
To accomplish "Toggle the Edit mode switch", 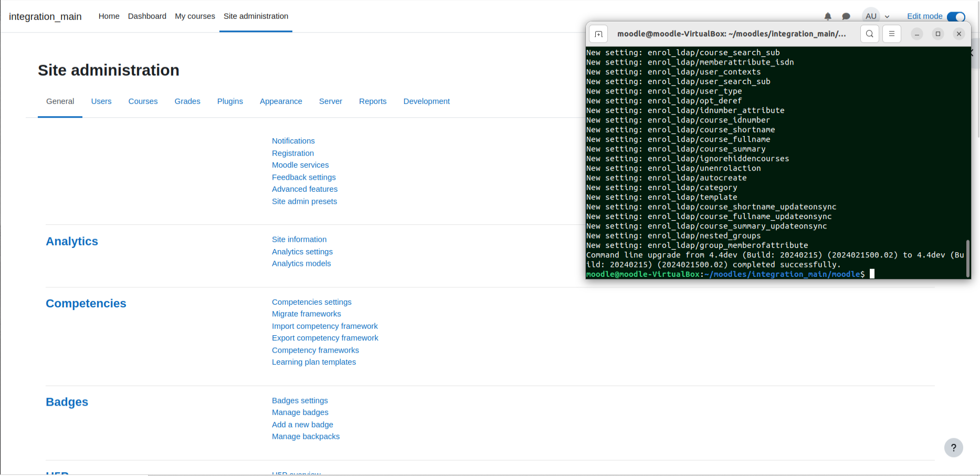I will [x=956, y=16].
